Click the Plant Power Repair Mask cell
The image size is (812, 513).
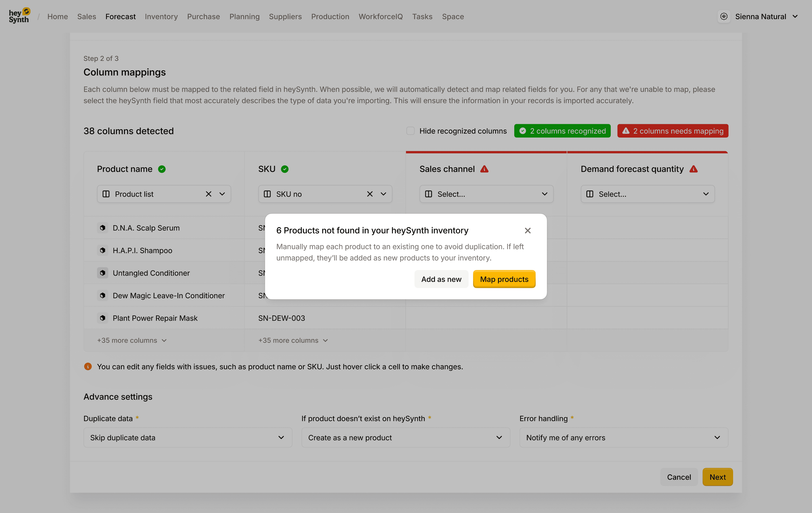coord(155,318)
